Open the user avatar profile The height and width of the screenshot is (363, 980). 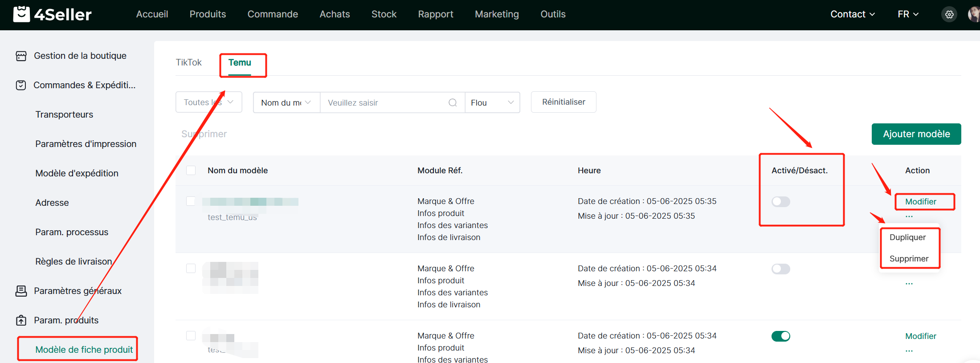974,14
